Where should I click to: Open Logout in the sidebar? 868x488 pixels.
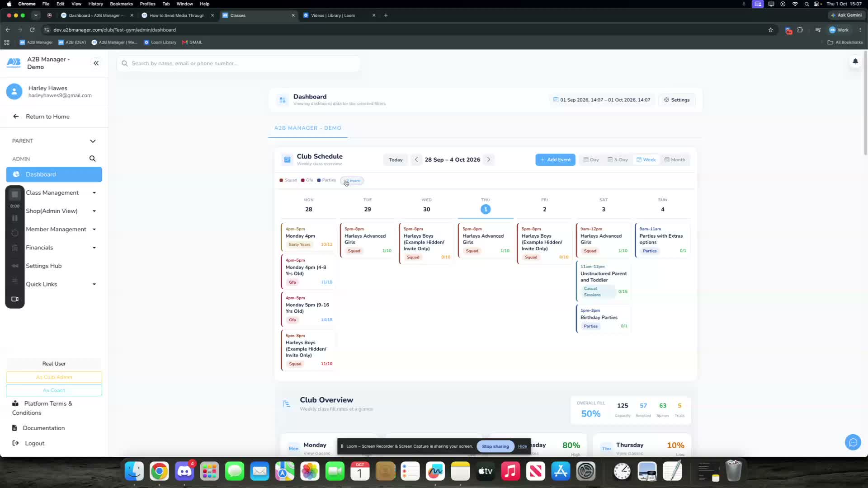[28, 443]
